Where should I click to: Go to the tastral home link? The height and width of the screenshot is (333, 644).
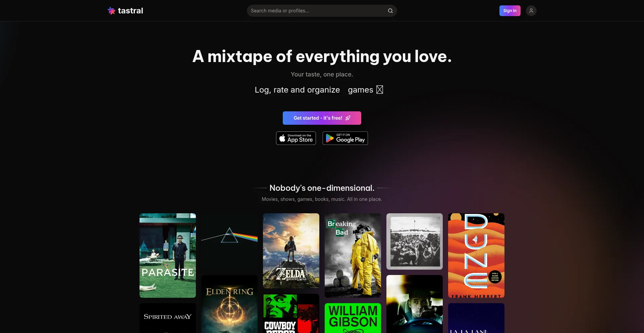pos(125,11)
